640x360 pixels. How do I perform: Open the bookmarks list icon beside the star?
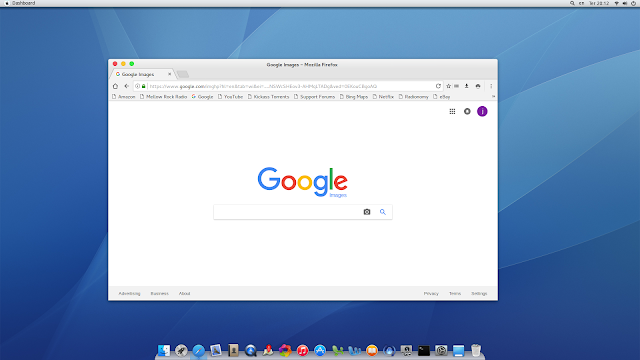coord(457,86)
